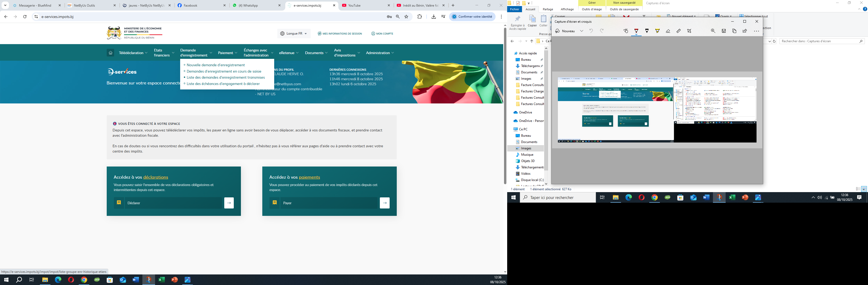Screen dimensions: 868x285
Task: Select the red ballpoint pen tool
Action: [636, 31]
